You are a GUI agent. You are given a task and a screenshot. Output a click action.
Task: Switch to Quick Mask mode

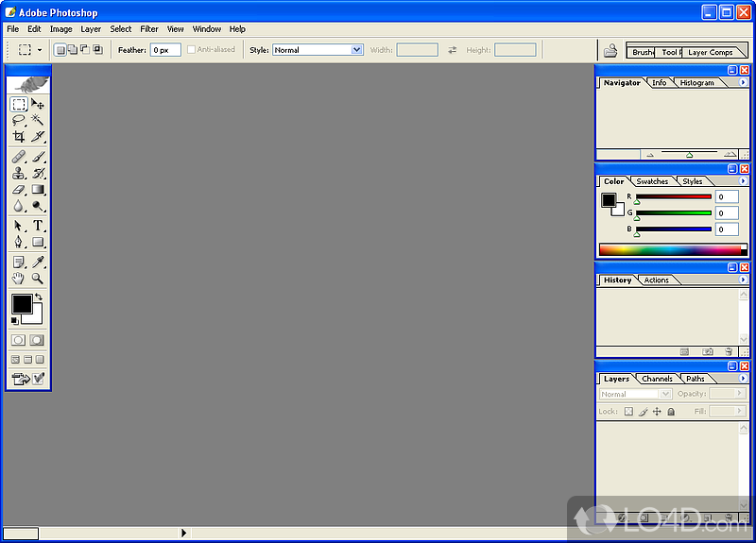[37, 340]
